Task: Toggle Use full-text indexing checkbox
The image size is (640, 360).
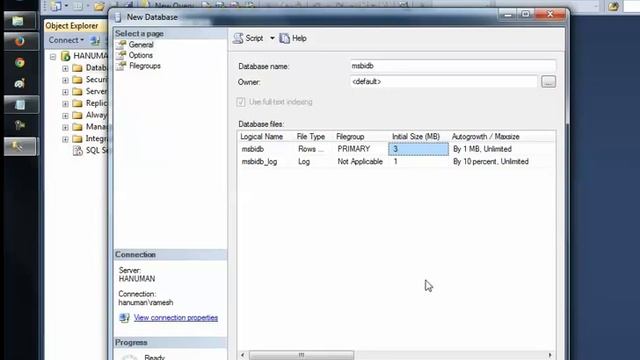Action: 241,102
